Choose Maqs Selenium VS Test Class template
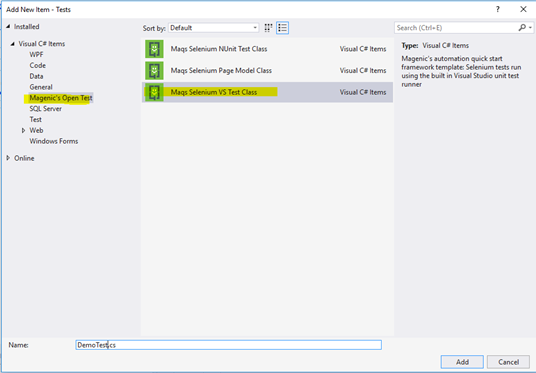536x373 pixels. pos(267,92)
